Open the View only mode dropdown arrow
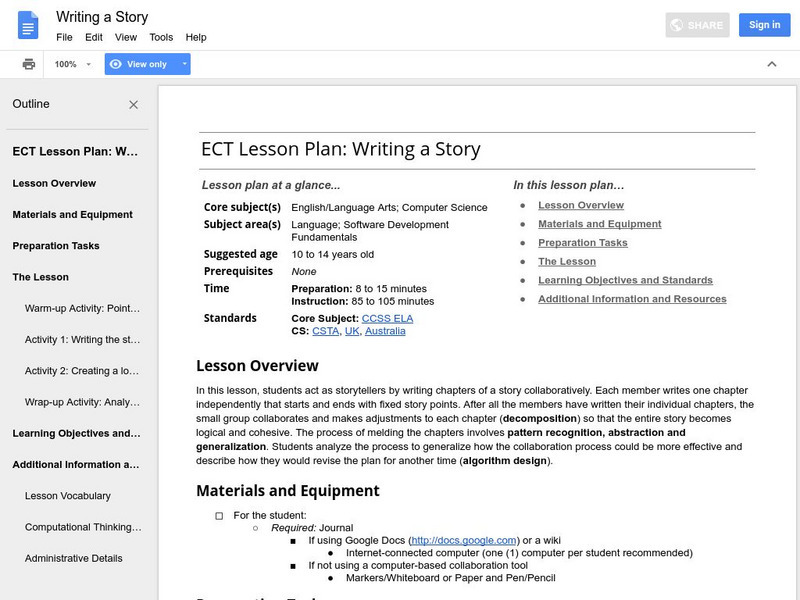 pyautogui.click(x=185, y=64)
